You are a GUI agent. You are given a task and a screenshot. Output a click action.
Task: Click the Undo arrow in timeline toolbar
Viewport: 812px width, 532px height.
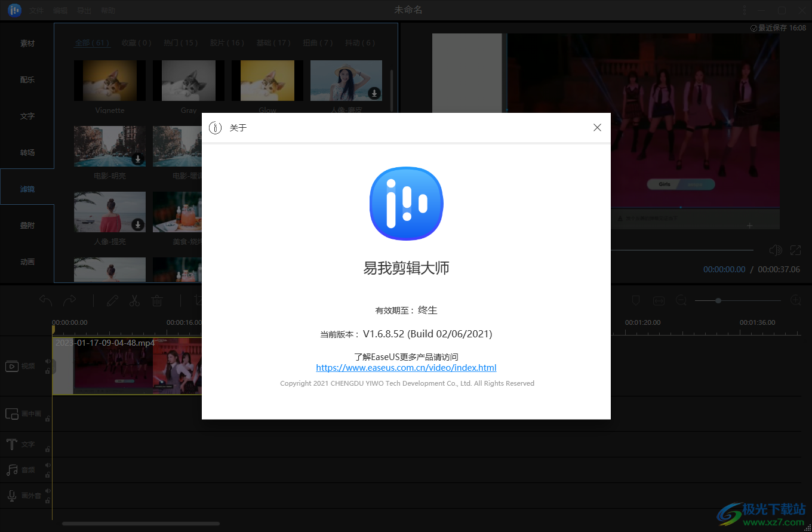click(46, 300)
